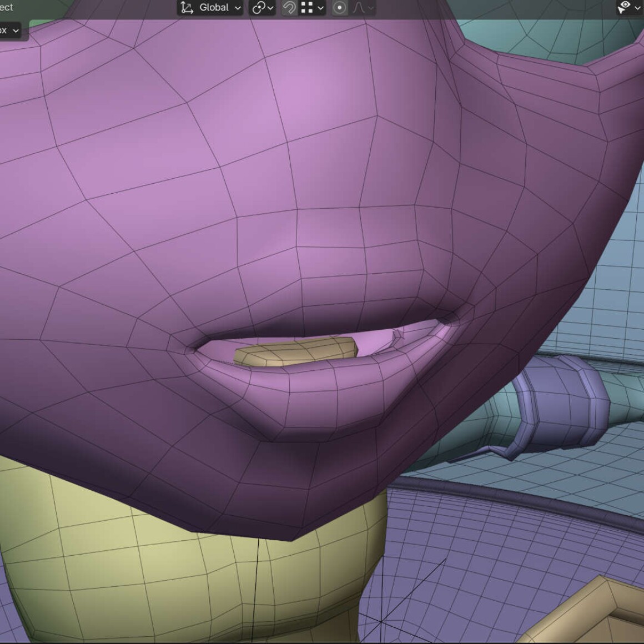Screen dimensions: 644x644
Task: Select the tan teeth mesh inside the mouth
Action: tap(296, 351)
